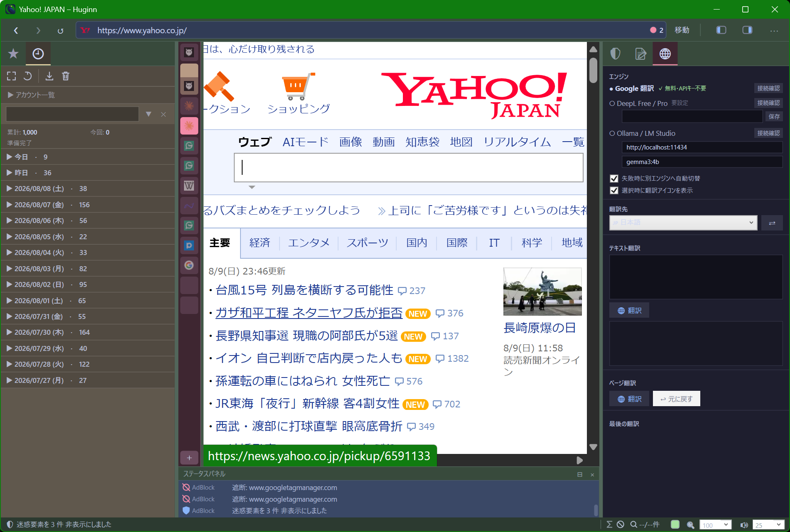Toggle the left sidebar panel icon

721,30
